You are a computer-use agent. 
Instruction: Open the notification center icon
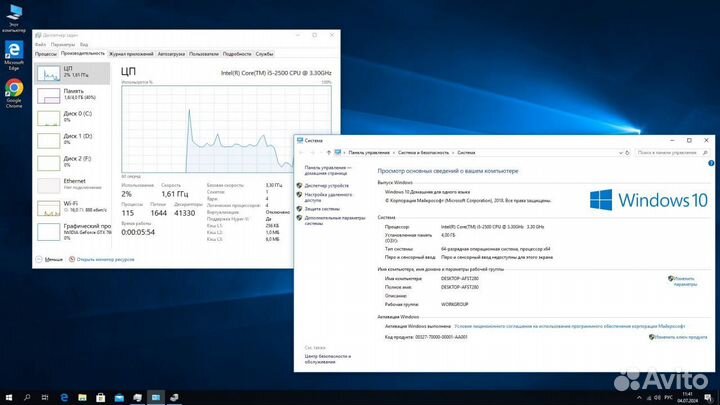709,398
